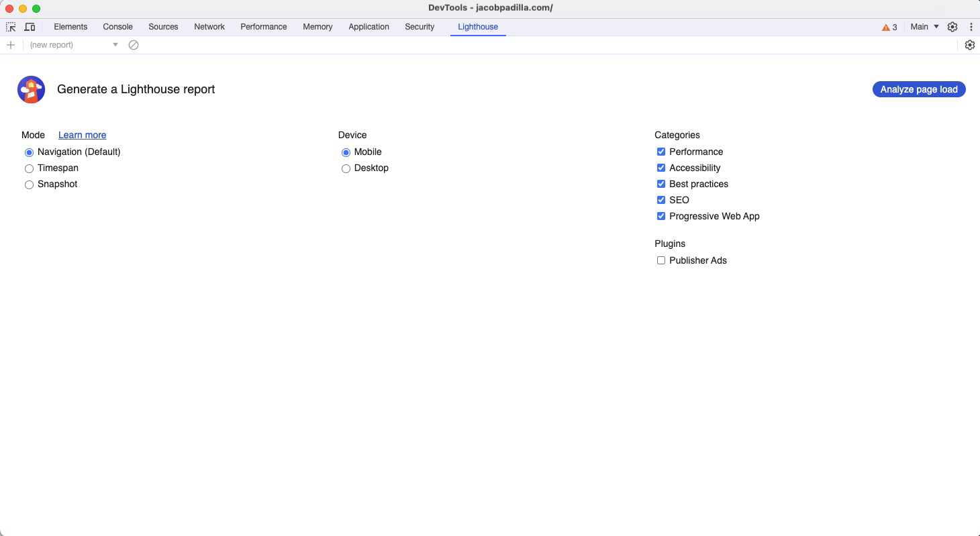Open DevTools settings gear
This screenshot has height=536, width=980.
(x=952, y=27)
